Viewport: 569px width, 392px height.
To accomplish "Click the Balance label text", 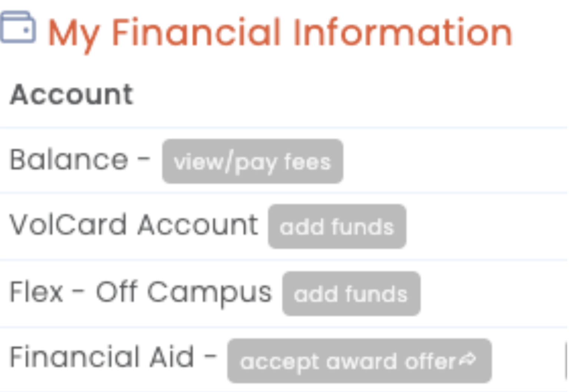I will (x=69, y=160).
